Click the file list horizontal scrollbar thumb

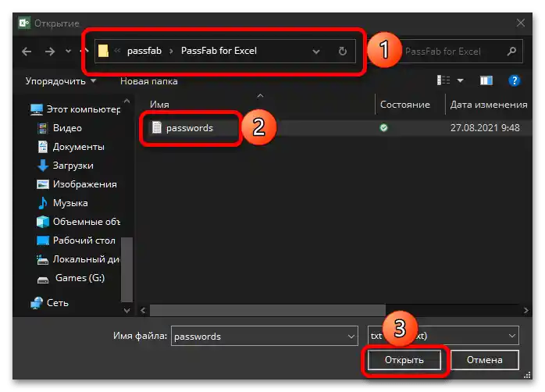[267, 310]
